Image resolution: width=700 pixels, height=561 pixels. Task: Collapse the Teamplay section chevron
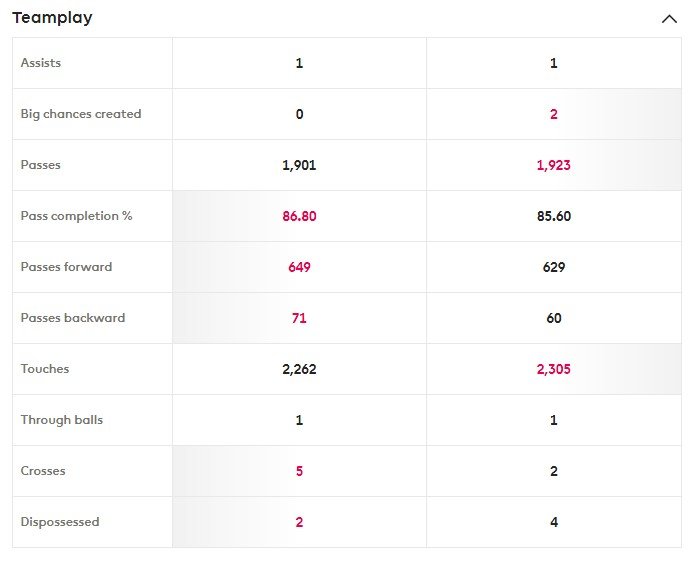[669, 19]
